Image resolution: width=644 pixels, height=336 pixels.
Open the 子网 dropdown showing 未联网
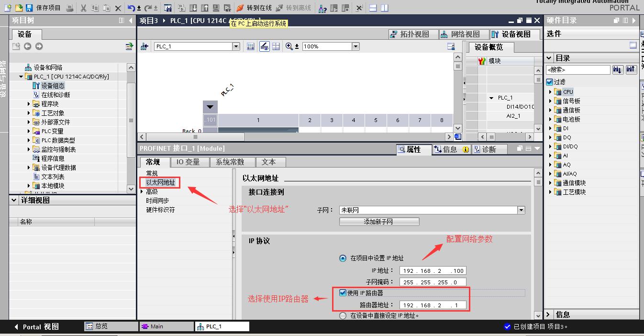521,210
